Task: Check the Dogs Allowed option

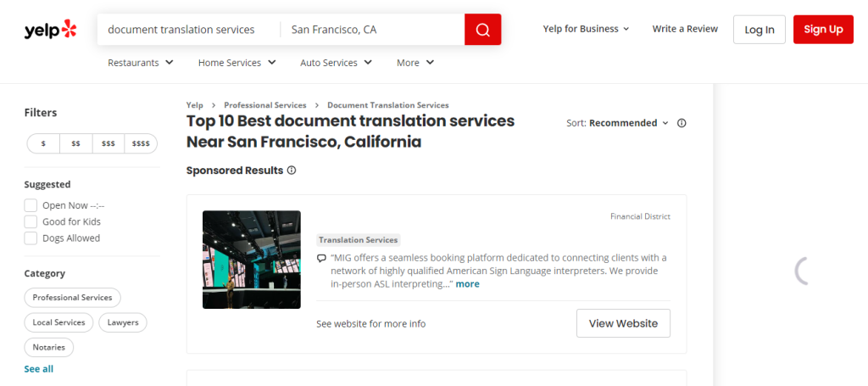Action: pos(31,238)
